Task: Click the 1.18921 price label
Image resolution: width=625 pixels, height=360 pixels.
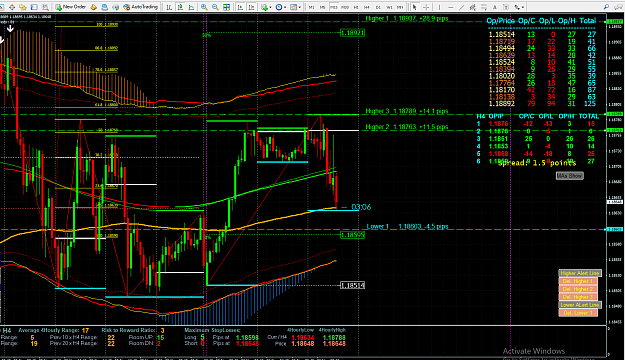Action: tap(352, 33)
